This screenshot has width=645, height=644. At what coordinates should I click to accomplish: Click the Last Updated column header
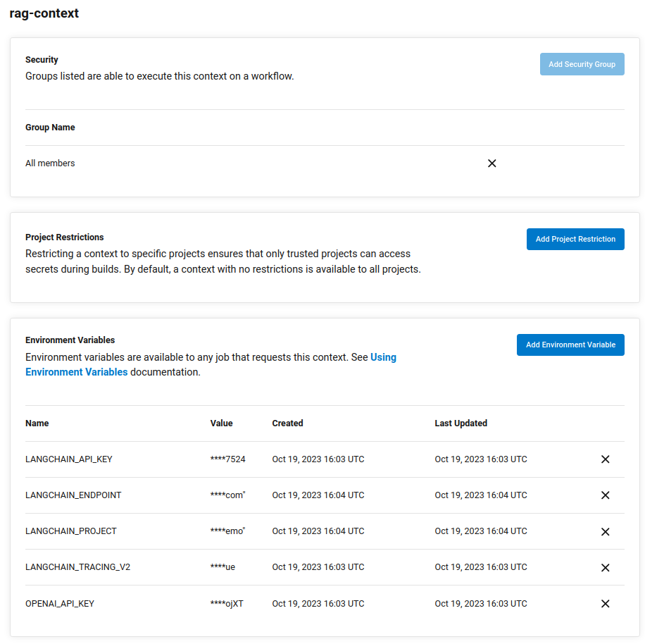(461, 423)
